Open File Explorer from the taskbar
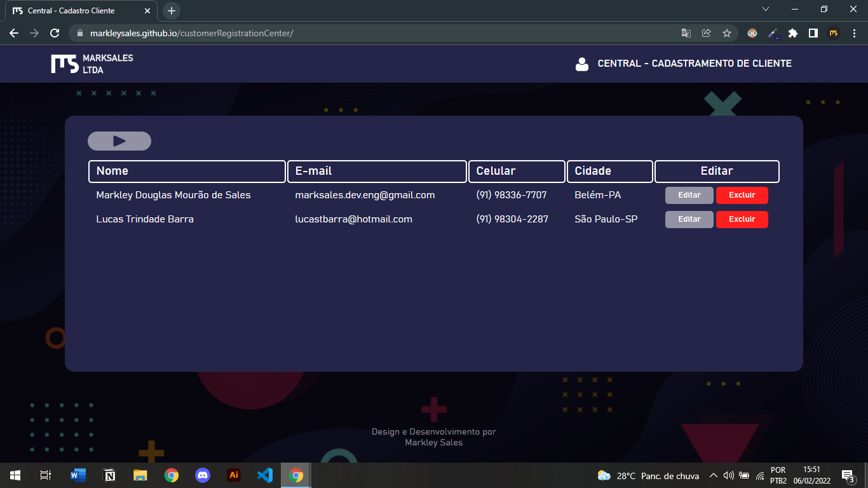This screenshot has height=488, width=868. [x=140, y=475]
